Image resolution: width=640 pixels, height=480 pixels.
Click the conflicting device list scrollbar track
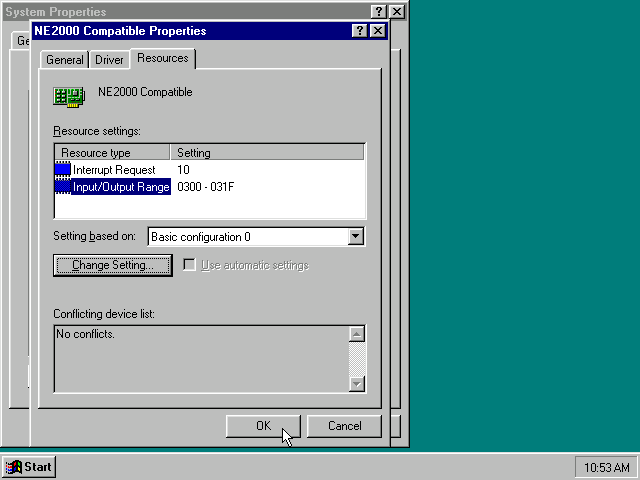click(357, 359)
